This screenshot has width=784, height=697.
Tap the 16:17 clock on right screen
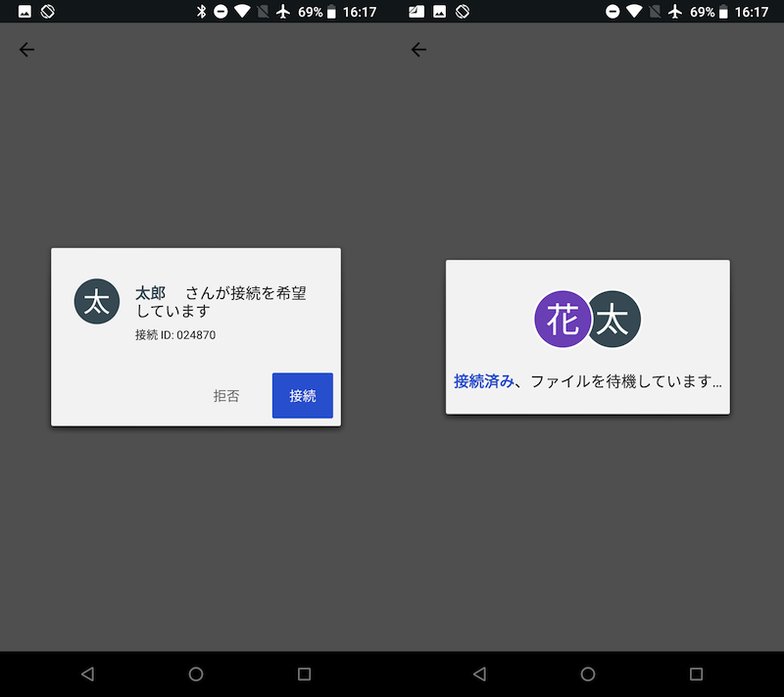pos(752,12)
